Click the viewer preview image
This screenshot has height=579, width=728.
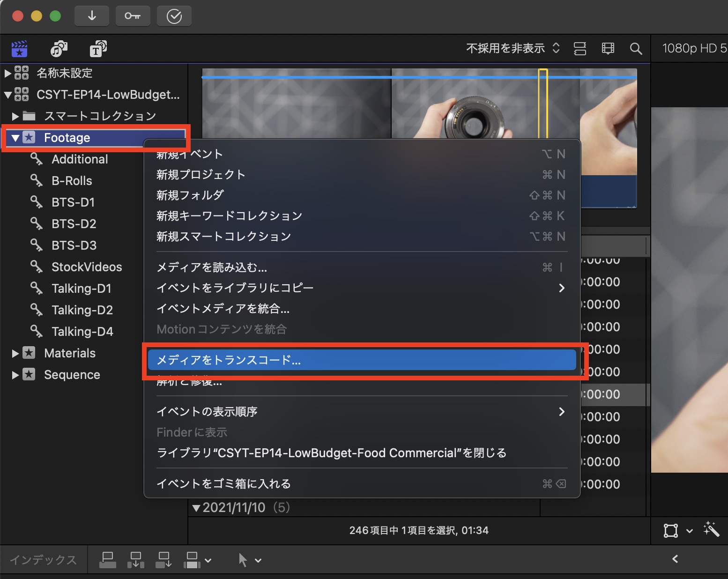coord(690,290)
